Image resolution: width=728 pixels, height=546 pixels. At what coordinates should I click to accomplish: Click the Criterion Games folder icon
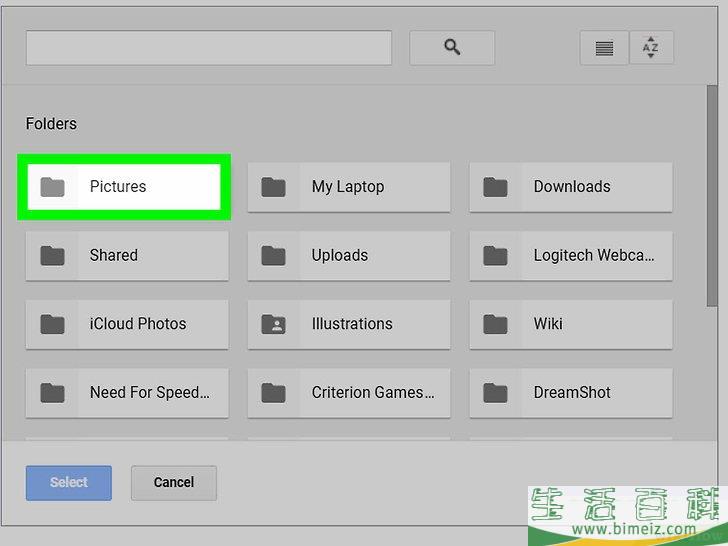274,393
